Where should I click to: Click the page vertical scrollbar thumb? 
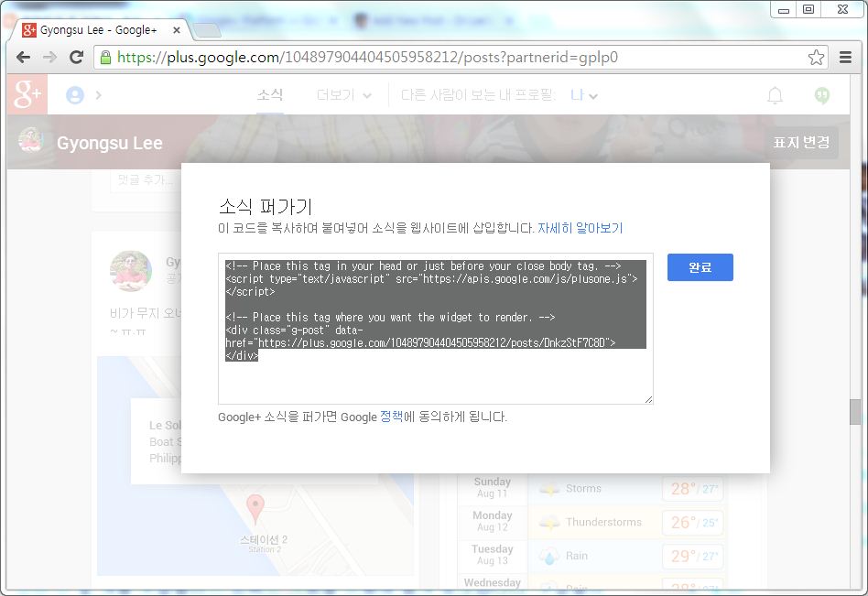855,412
